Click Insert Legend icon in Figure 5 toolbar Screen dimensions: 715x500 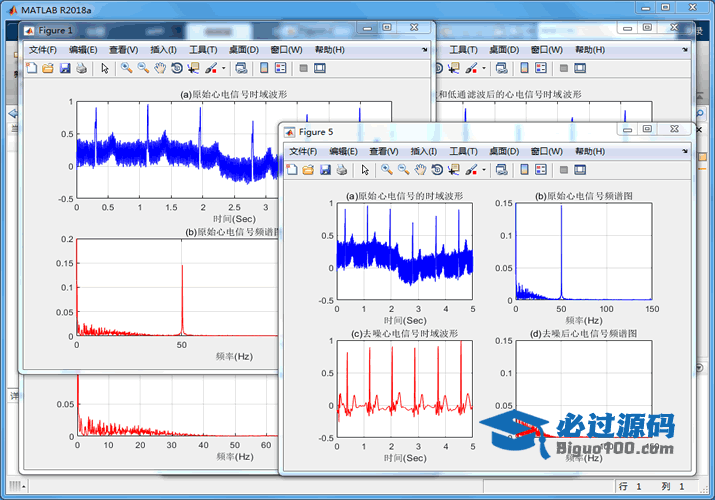click(x=540, y=170)
